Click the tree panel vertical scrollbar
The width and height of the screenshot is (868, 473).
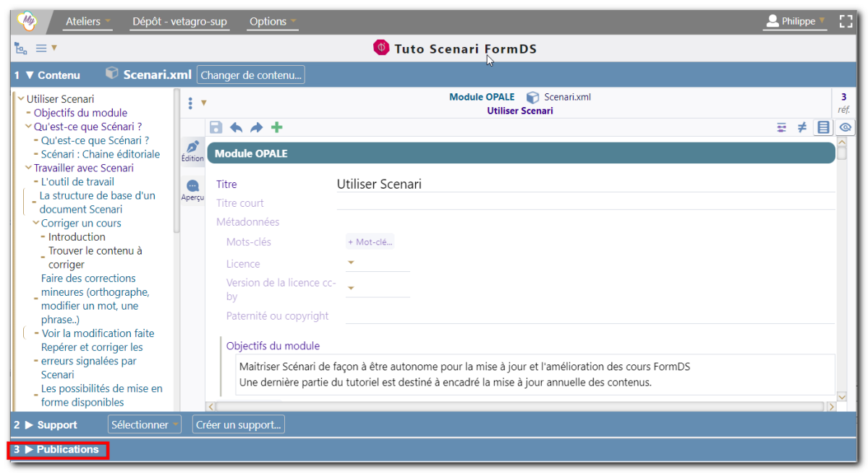pos(176,162)
